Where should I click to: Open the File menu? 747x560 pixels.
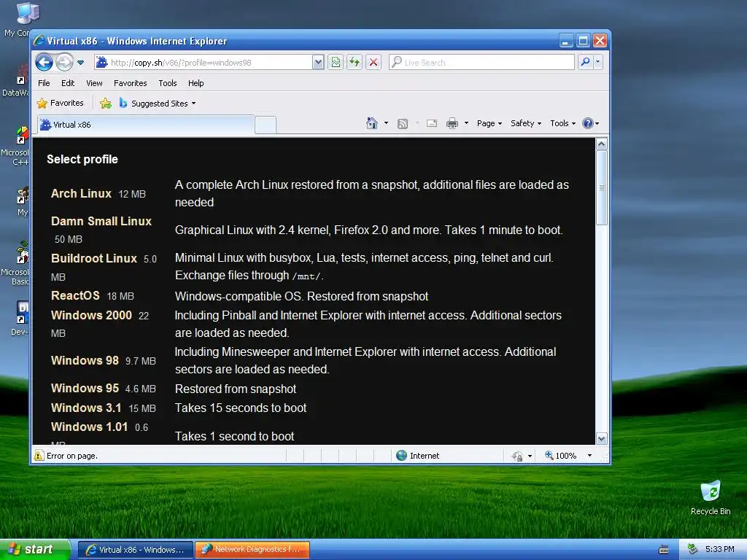click(44, 83)
